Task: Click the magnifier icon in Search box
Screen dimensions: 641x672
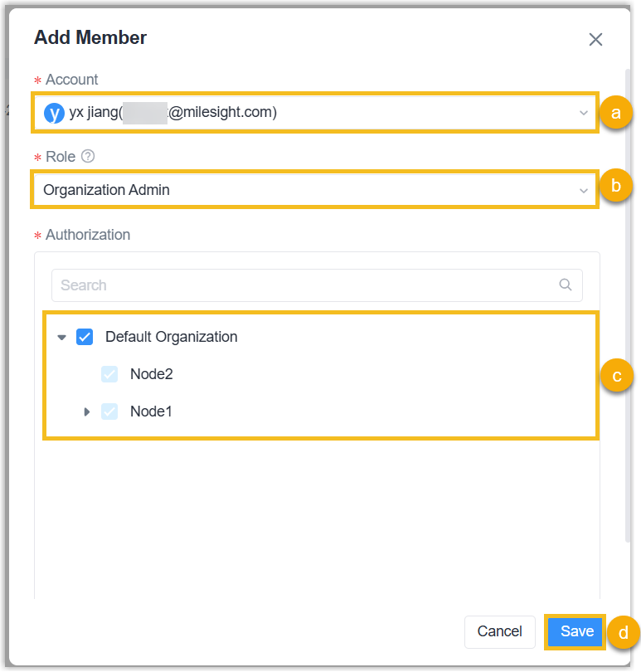Action: (566, 285)
